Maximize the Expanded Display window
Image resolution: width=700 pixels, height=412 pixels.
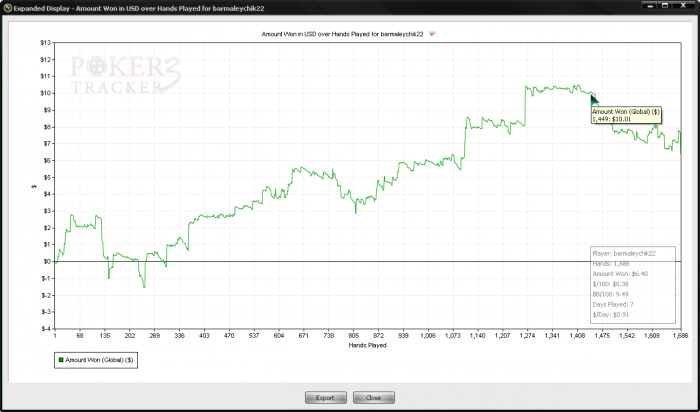pyautogui.click(x=665, y=6)
